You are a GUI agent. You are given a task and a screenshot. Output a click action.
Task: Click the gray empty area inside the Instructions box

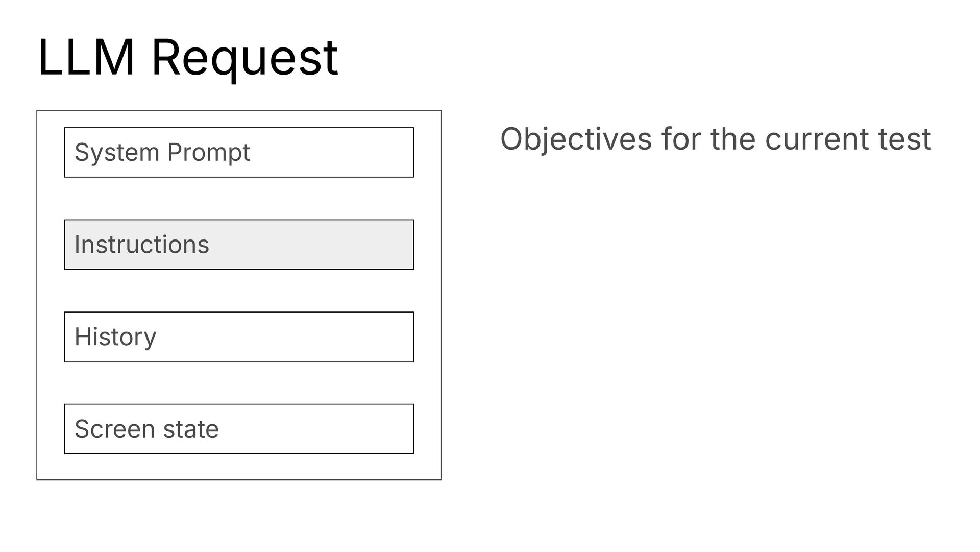[x=311, y=245]
